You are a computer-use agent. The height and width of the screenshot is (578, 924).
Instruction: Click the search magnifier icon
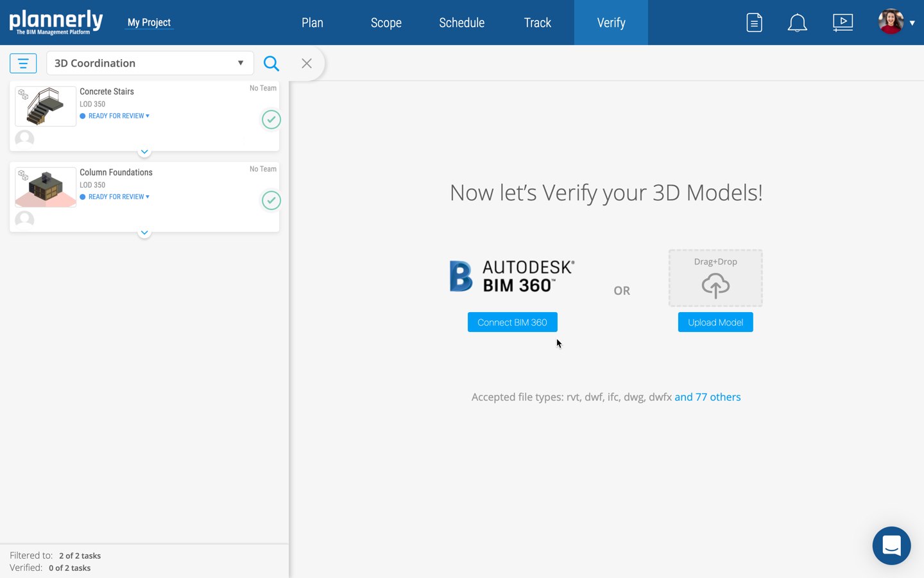pyautogui.click(x=271, y=64)
